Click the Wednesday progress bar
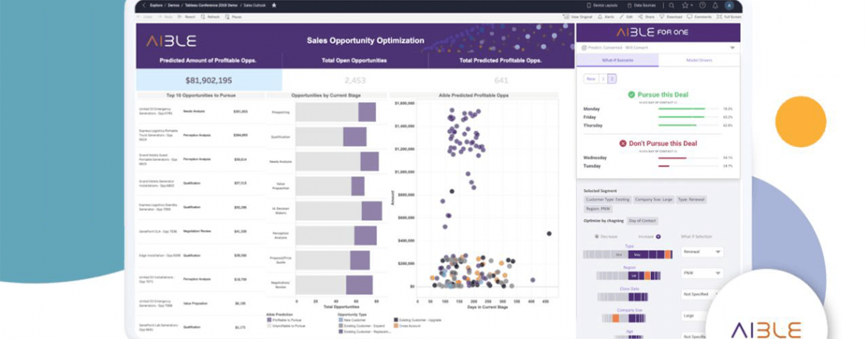Screen dimensions: 868x339 coord(689,158)
